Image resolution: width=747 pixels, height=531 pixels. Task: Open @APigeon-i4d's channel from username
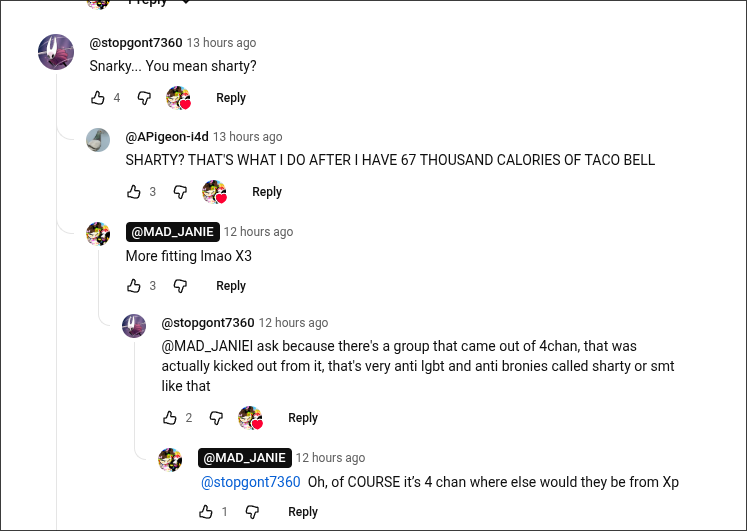[x=167, y=137]
